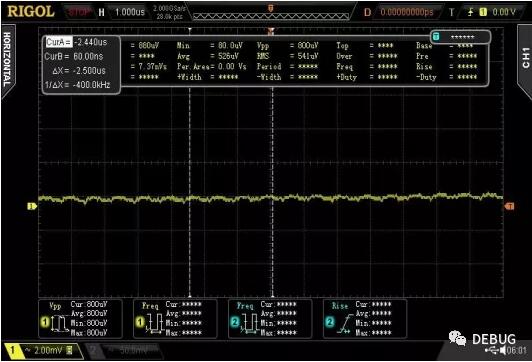The height and width of the screenshot is (362, 532).
Task: Open the HORIZONTAL side tab
Action: click(7, 60)
